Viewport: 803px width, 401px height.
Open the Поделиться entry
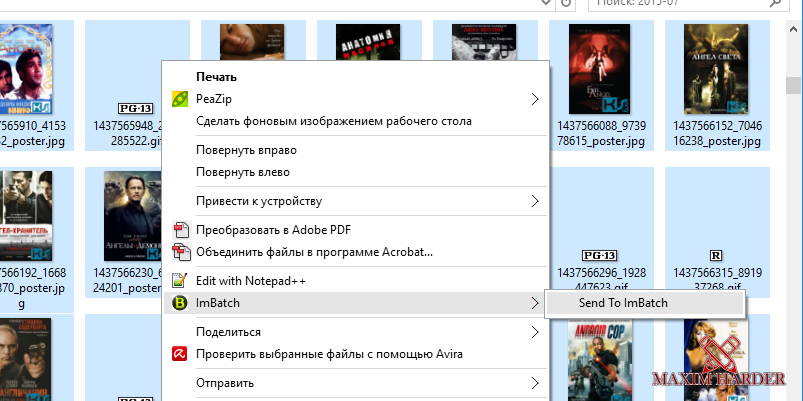[355, 332]
